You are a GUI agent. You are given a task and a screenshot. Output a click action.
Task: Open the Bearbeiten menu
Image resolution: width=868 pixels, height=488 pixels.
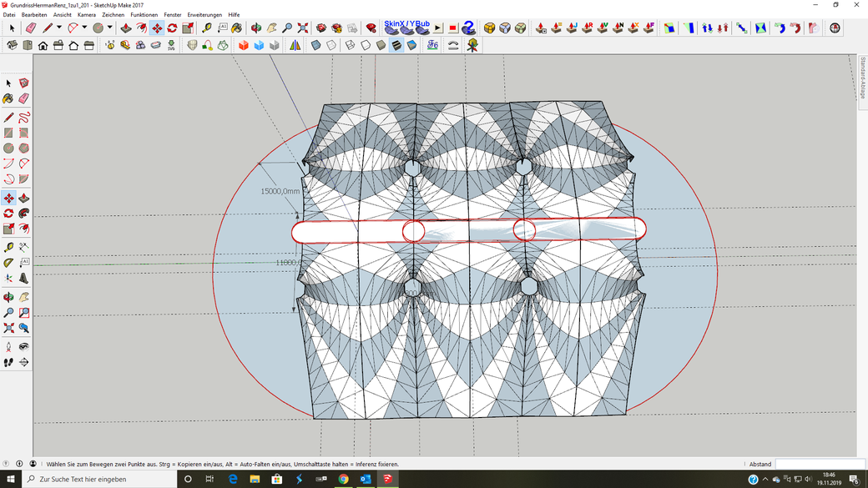(x=34, y=15)
